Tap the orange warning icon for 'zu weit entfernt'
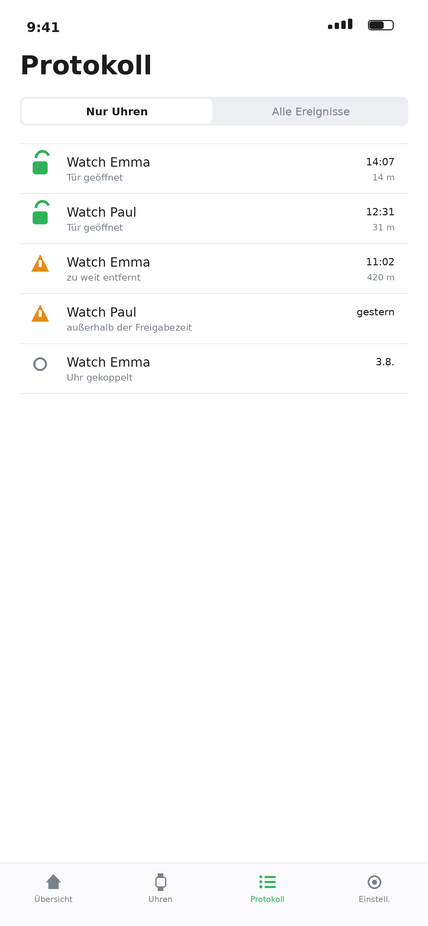Viewport: 428px width, 926px height. (40, 263)
